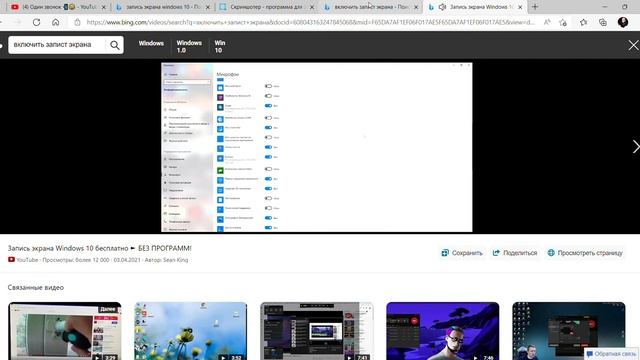Apply the 'Windows' search filter chip

coord(151,43)
